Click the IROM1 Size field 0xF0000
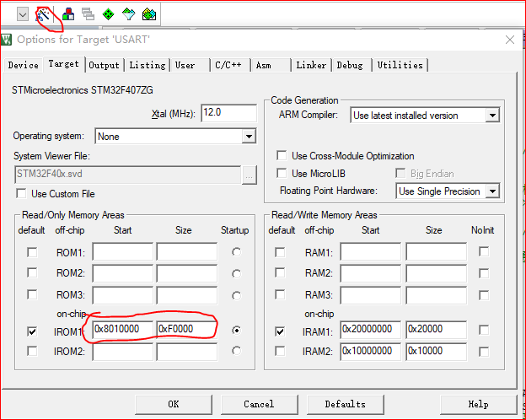 186,330
